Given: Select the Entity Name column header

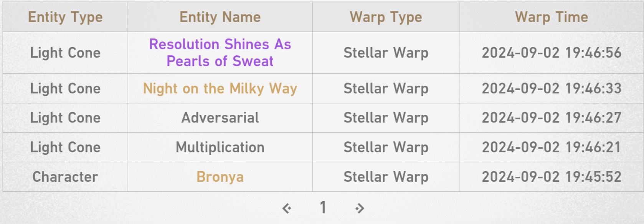Looking at the screenshot, I should pos(220,17).
